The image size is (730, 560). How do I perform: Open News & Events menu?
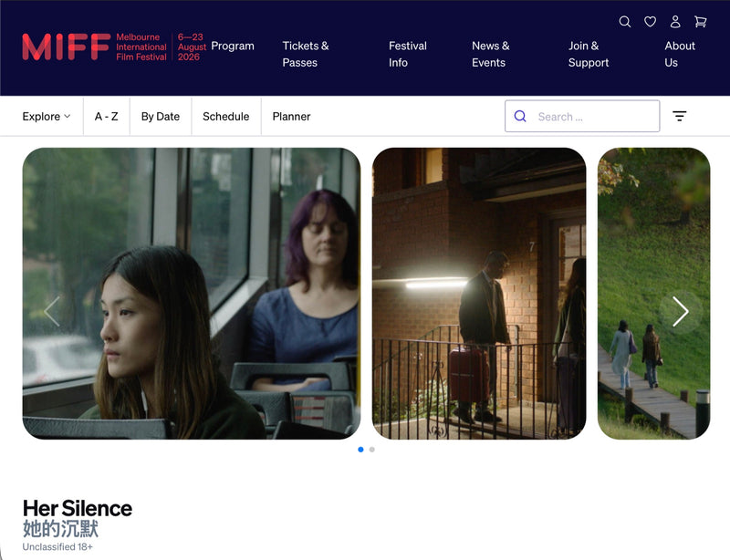[490, 54]
